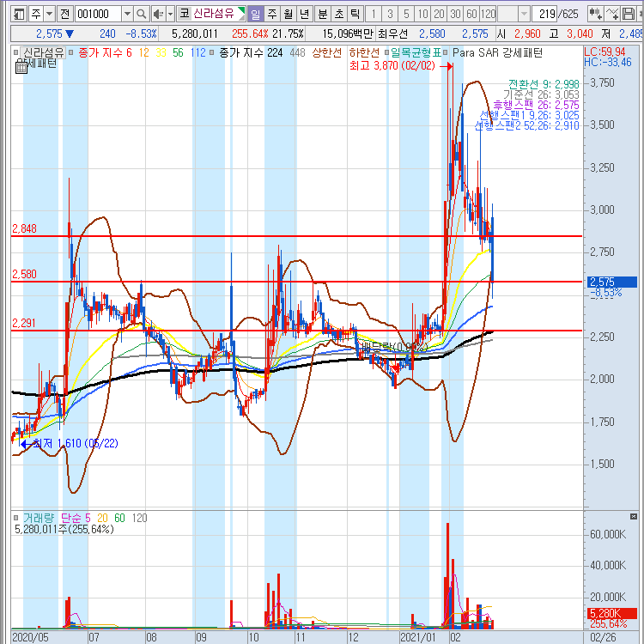Click the speaker sound alert icon

pos(158,15)
